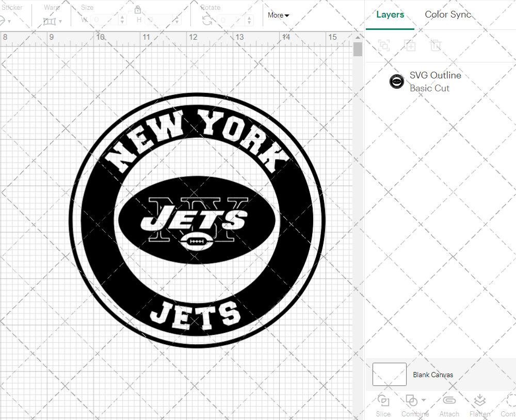Select the Basic Cut layer entry

430,88
